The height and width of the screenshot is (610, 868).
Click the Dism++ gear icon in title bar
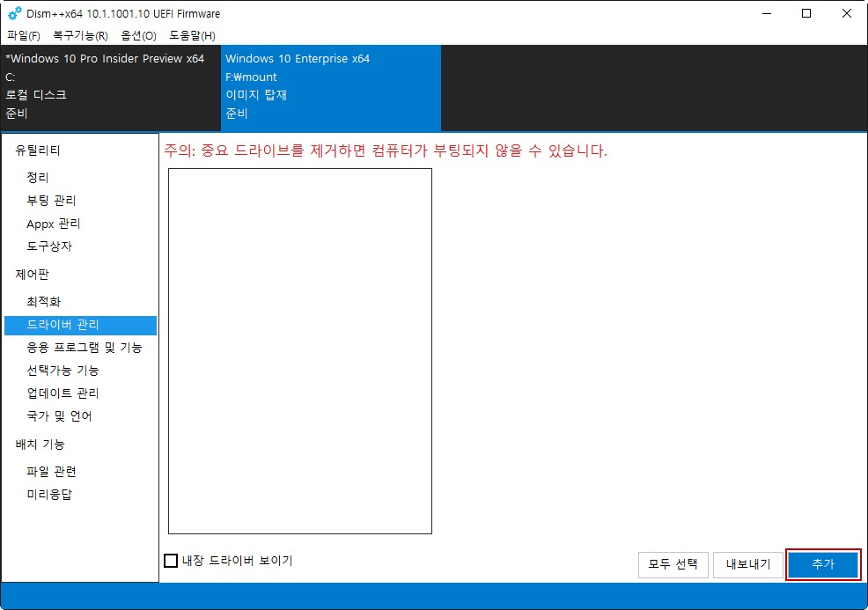tap(14, 13)
